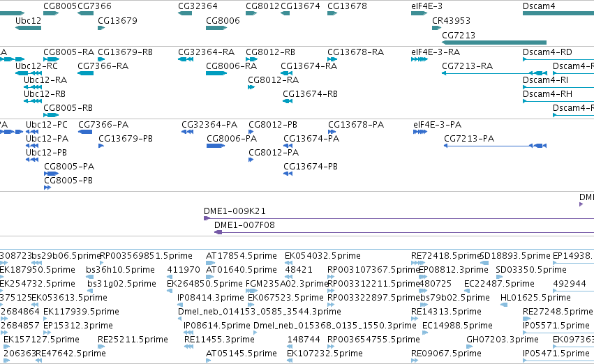Click protein CG13674-PB

click(x=288, y=174)
